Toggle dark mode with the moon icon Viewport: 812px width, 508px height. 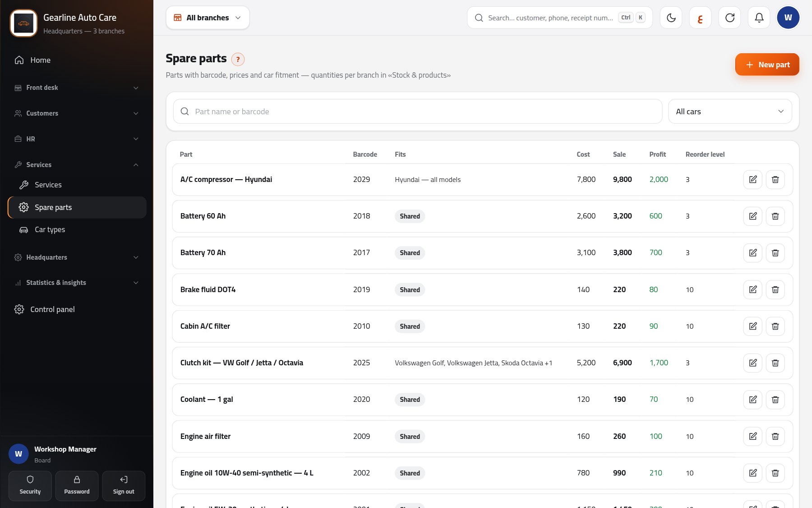pyautogui.click(x=671, y=18)
